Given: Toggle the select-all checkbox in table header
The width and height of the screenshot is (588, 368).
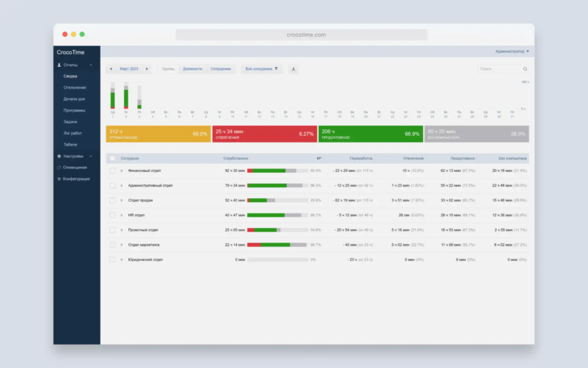Looking at the screenshot, I should click(x=112, y=158).
